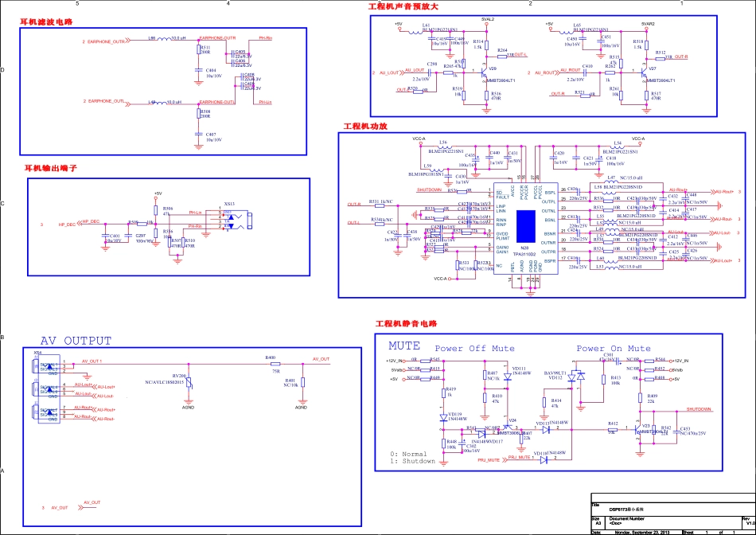Click the AV OUTPUT heading text
Viewport: 756px width, 535px height.
(x=76, y=341)
